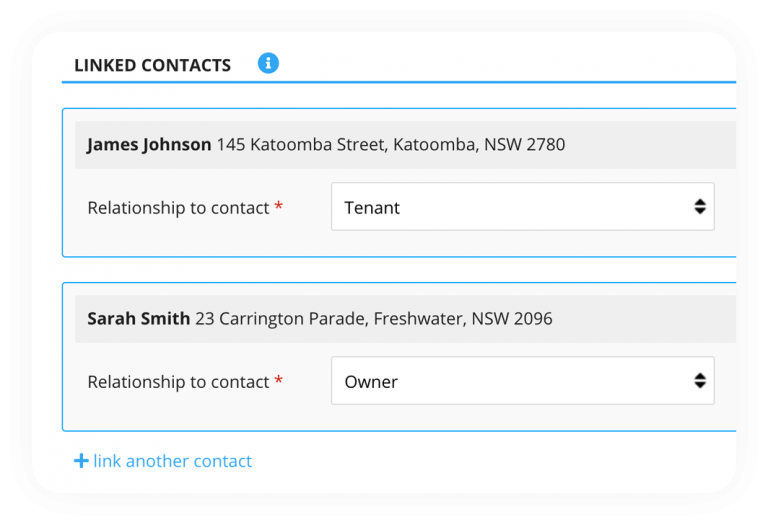The height and width of the screenshot is (525, 768).
Task: Click the James Johnson contact name
Action: pos(149,144)
